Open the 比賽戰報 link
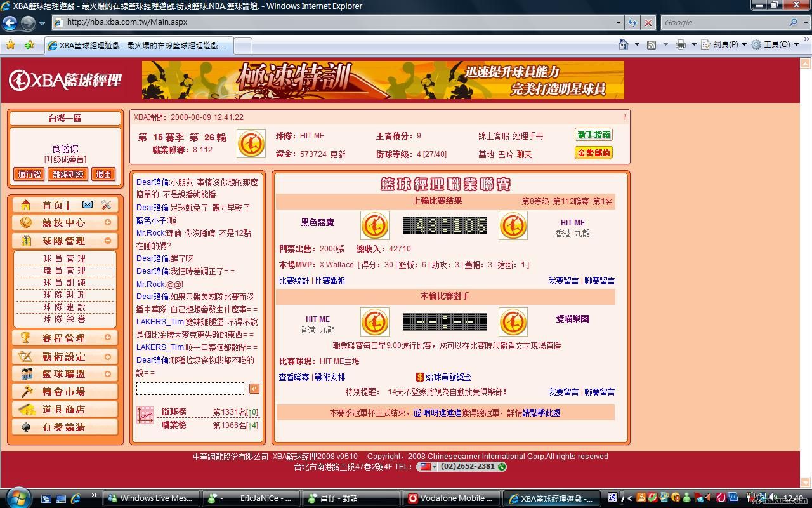 click(331, 281)
